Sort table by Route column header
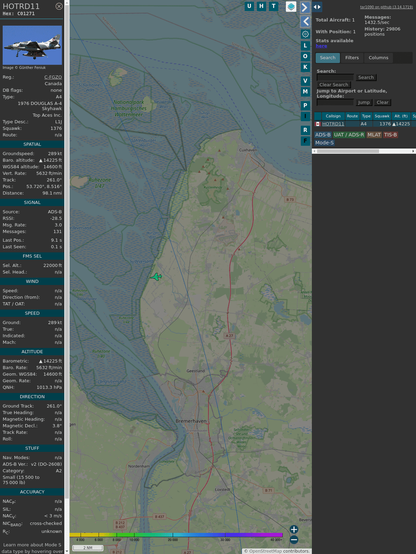This screenshot has height=554, width=416. (x=352, y=116)
